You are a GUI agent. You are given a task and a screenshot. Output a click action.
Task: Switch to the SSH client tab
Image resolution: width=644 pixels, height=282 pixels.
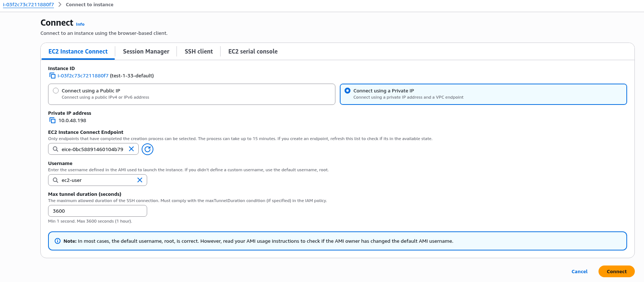coord(199,51)
